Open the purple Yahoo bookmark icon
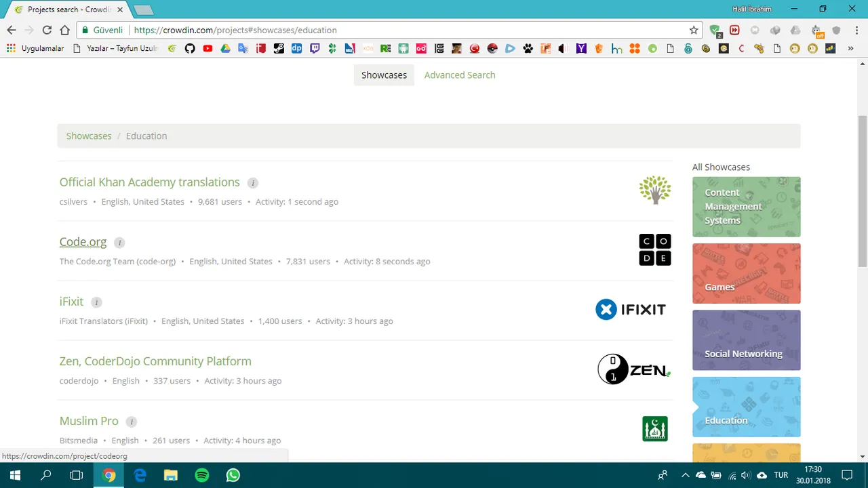 pyautogui.click(x=581, y=49)
